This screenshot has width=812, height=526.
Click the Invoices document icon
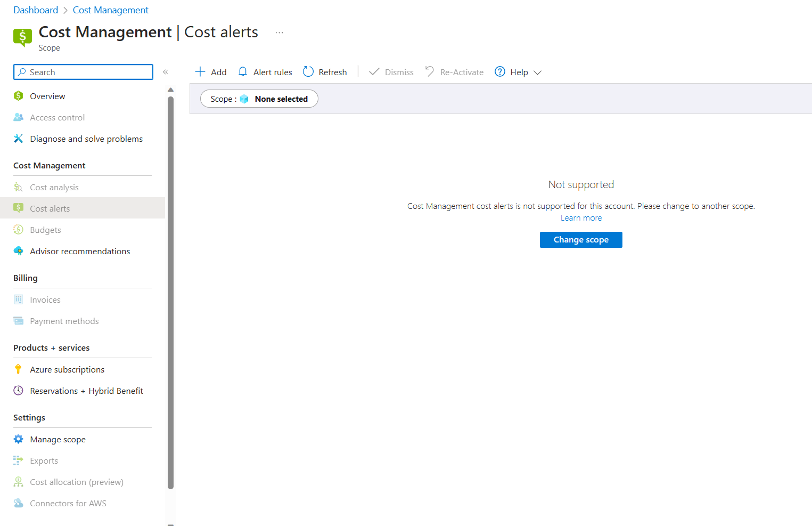(x=19, y=300)
